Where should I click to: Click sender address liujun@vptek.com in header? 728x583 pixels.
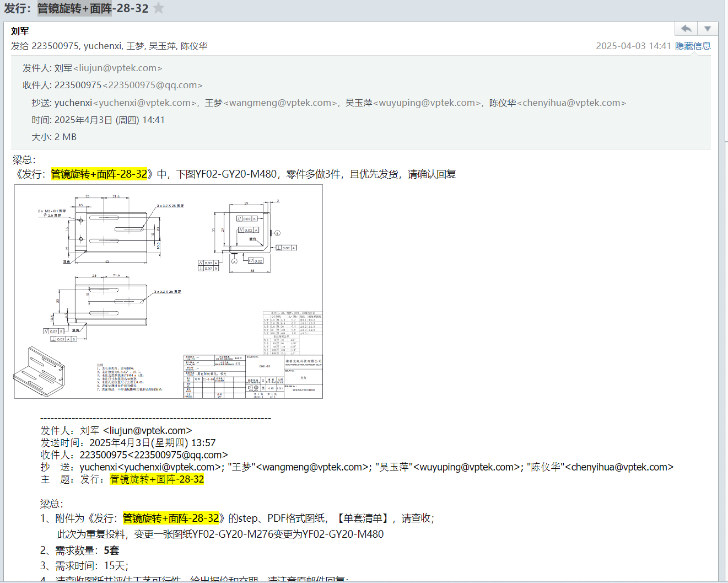118,68
